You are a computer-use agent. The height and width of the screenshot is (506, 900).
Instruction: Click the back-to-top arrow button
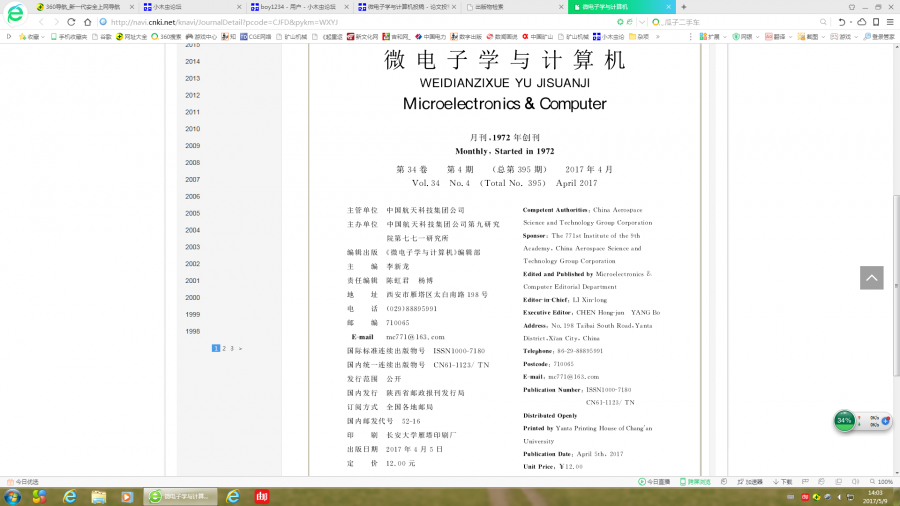[871, 278]
